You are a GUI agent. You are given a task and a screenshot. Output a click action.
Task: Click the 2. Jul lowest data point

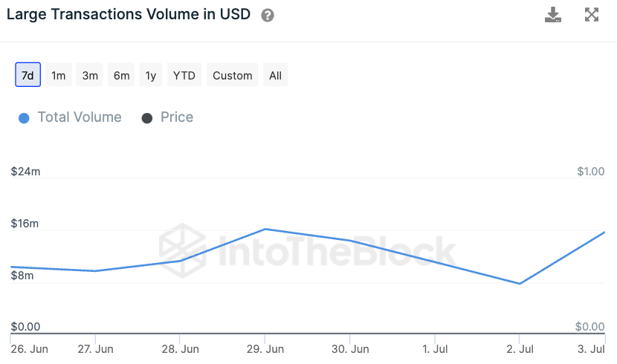520,284
